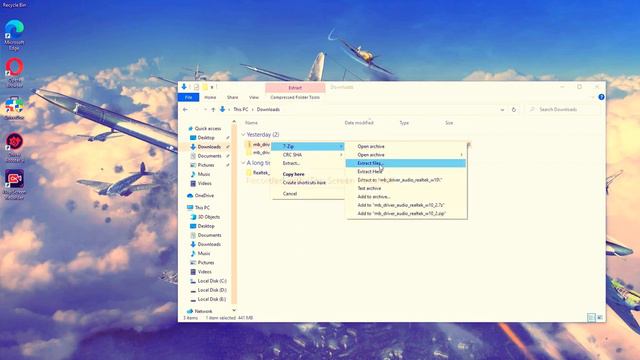Open recent locations dropdown next to forward arrow
Viewport: 640px width, 360px height.
[x=205, y=110]
